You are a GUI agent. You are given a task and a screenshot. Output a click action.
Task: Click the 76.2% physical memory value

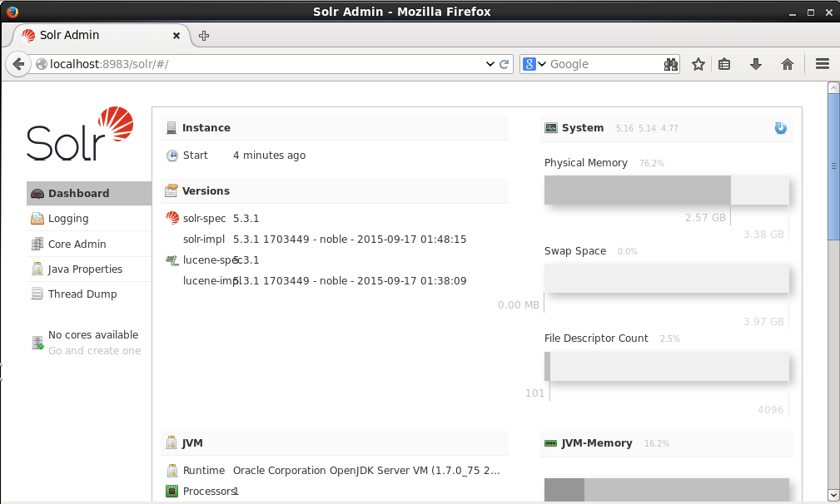(x=651, y=163)
